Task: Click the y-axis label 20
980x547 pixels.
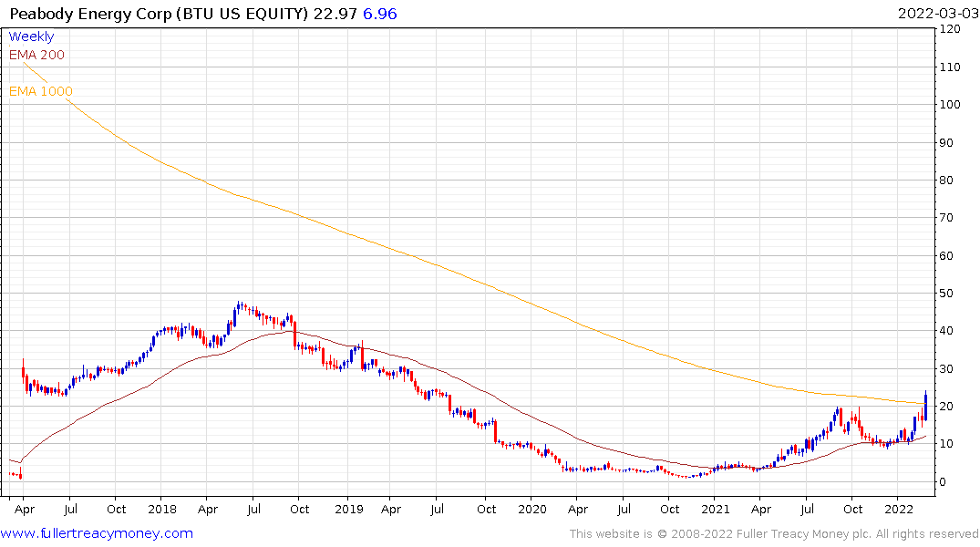Action: tap(947, 407)
